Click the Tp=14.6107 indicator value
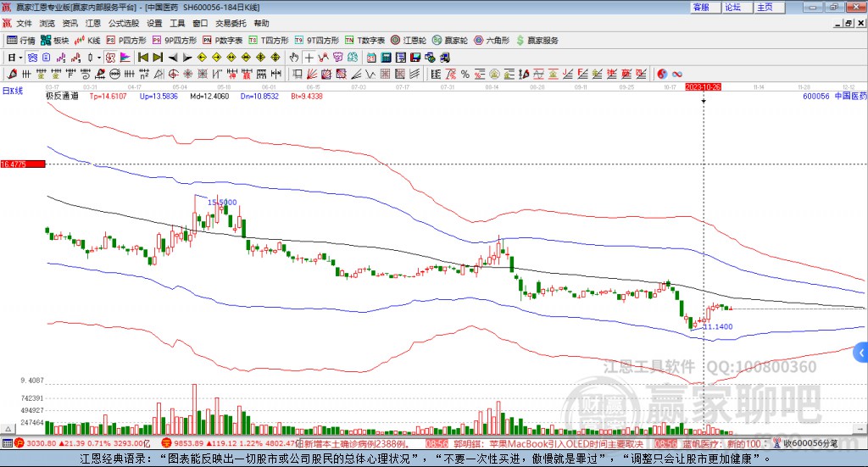This screenshot has height=467, width=868. tap(108, 97)
